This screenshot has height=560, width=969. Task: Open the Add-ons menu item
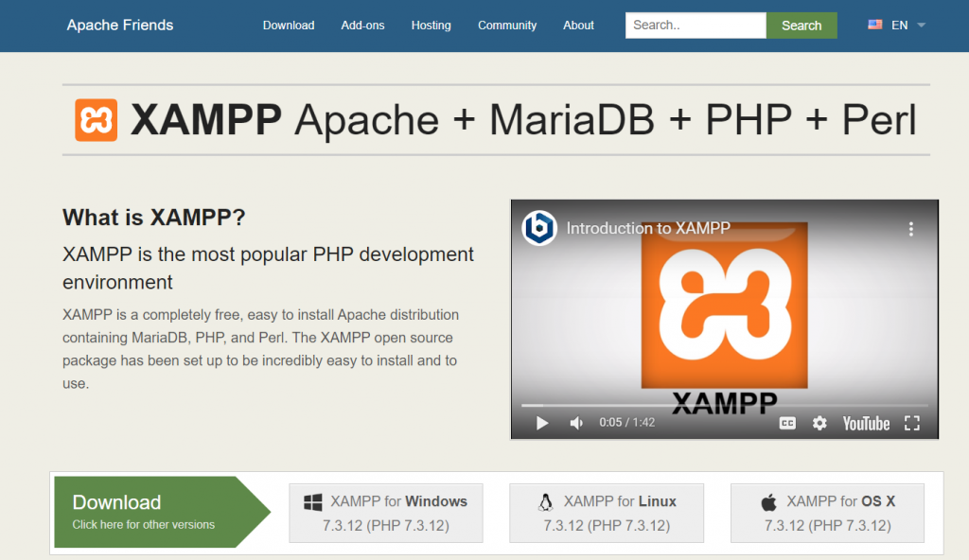point(362,26)
